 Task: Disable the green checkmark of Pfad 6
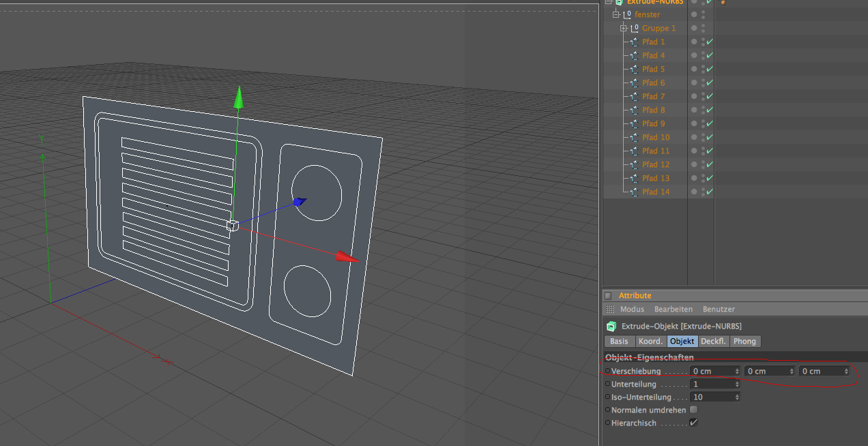[x=710, y=83]
